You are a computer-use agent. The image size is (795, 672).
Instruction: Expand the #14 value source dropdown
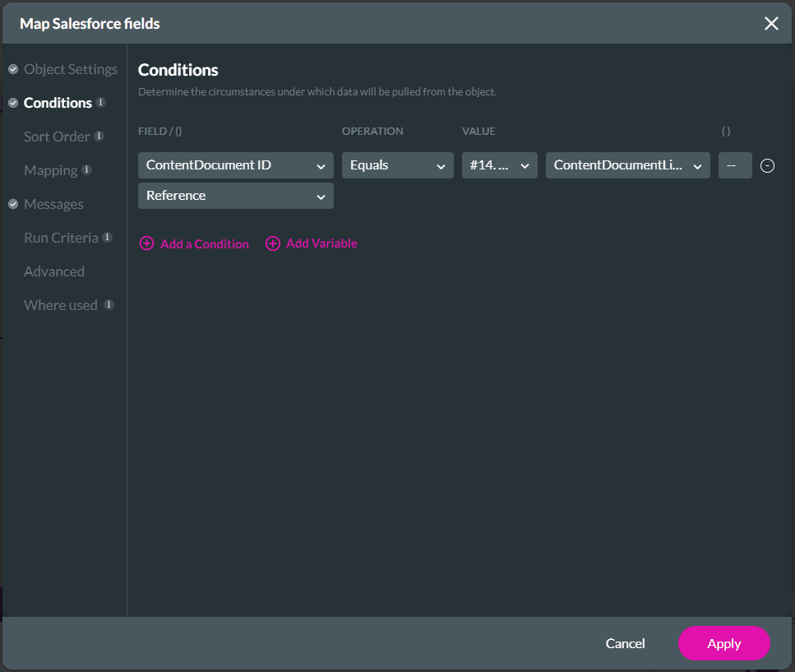500,165
